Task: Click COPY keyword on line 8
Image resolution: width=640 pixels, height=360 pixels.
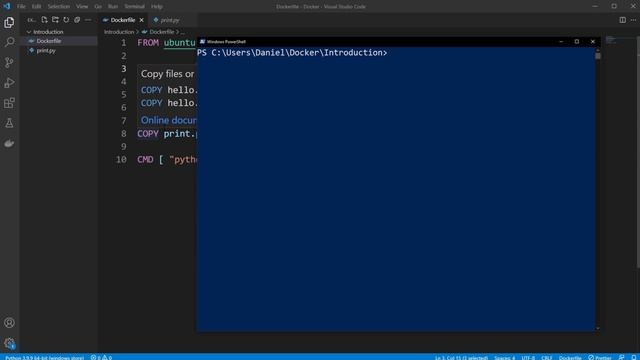Action: (148, 133)
